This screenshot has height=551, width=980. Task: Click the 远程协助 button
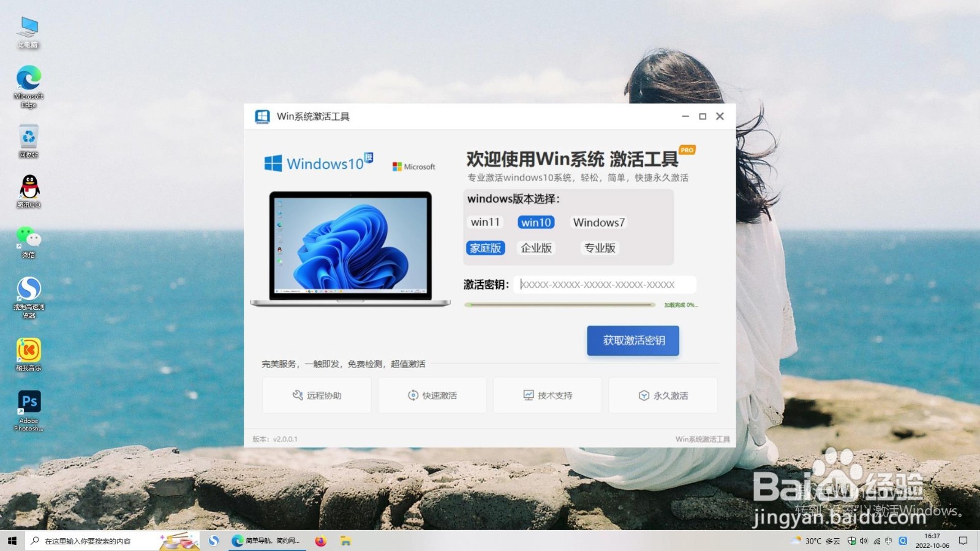(x=317, y=395)
